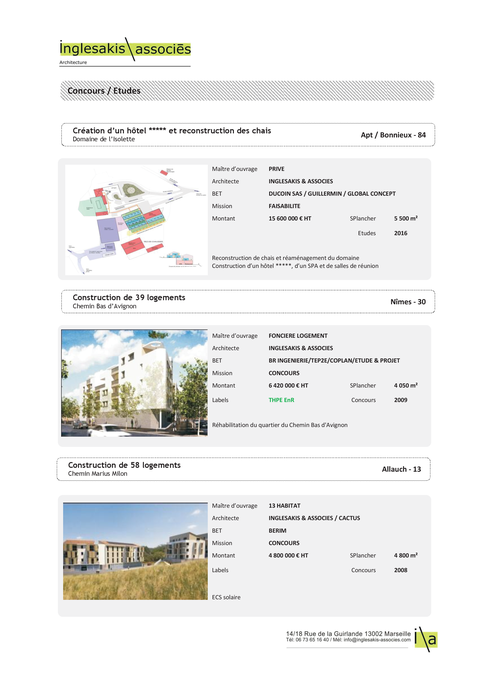Click surface value '5 500 m²'
Image resolution: width=480 pixels, height=679 pixels.
click(x=405, y=219)
